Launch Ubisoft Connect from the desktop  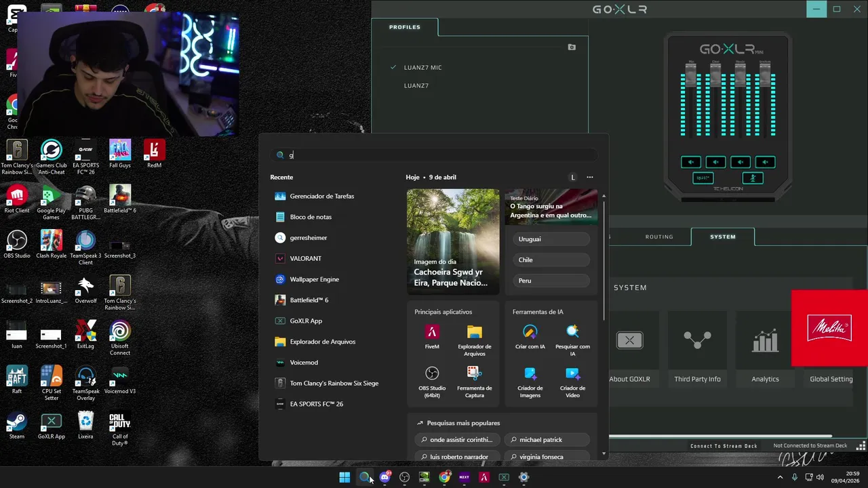120,338
